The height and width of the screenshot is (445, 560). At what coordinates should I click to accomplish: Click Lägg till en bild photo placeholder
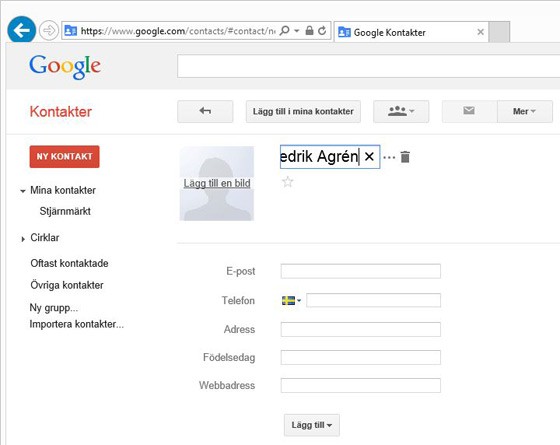click(x=217, y=183)
